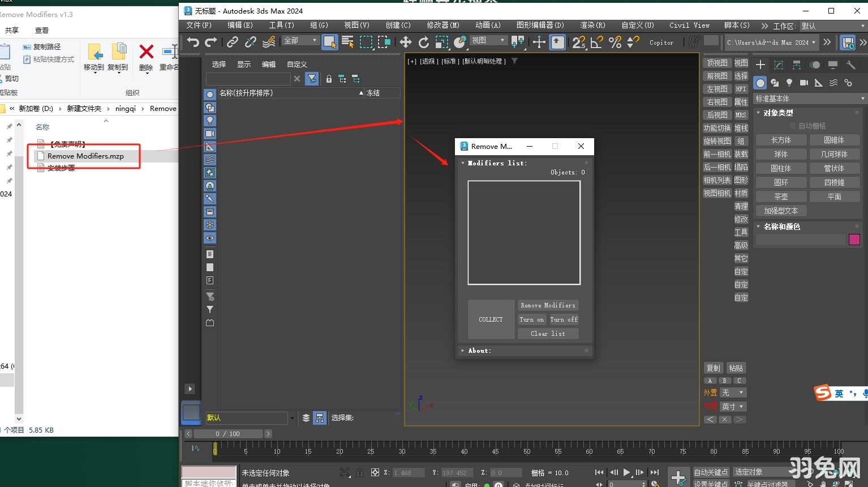
Task: Open the 全部 selection filter dropdown
Action: (x=300, y=41)
